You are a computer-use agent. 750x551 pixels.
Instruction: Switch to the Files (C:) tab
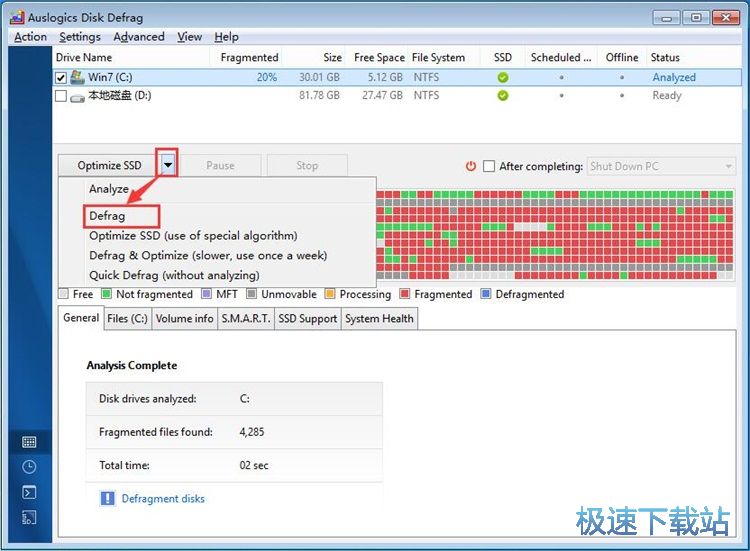point(127,319)
